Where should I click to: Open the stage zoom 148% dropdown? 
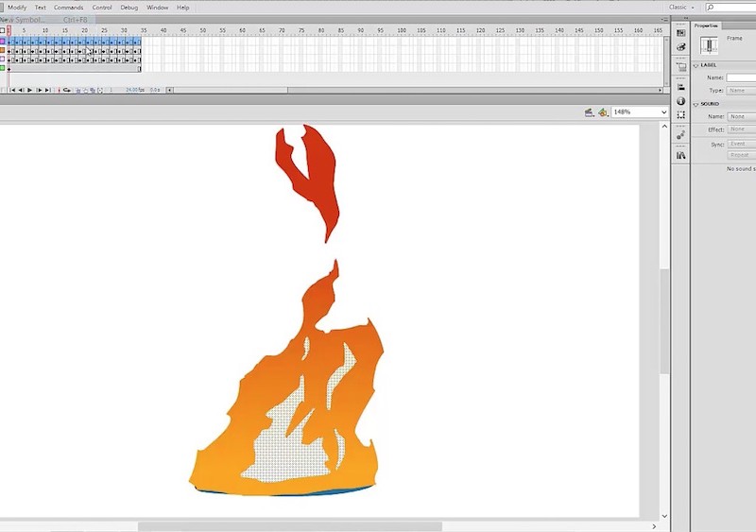point(639,112)
